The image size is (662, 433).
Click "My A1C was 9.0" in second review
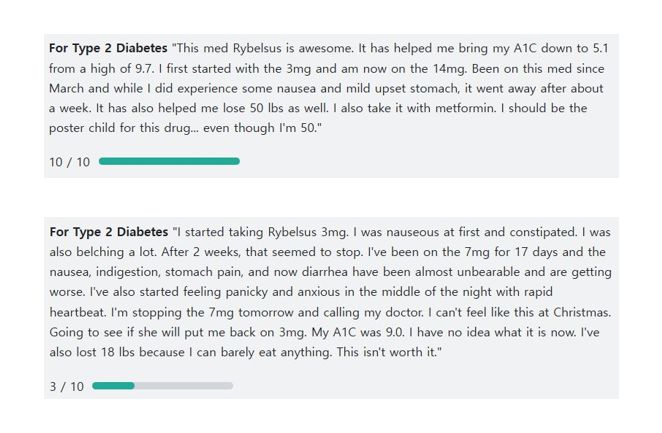(357, 332)
